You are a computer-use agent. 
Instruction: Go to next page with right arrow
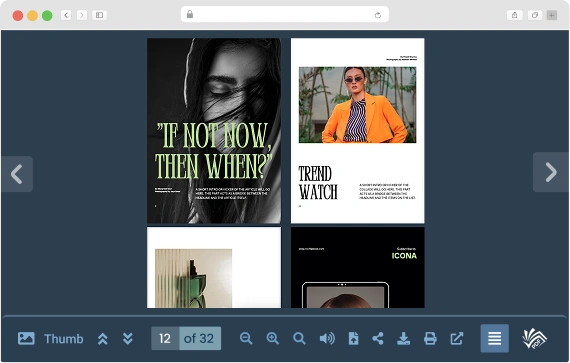551,172
